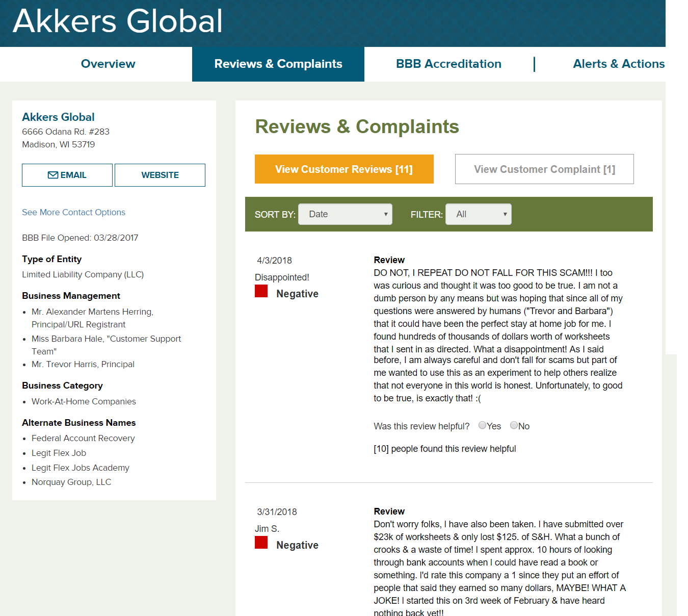Click the Reviews & Complaints section heading
Screen dimensions: 688x616
[357, 126]
